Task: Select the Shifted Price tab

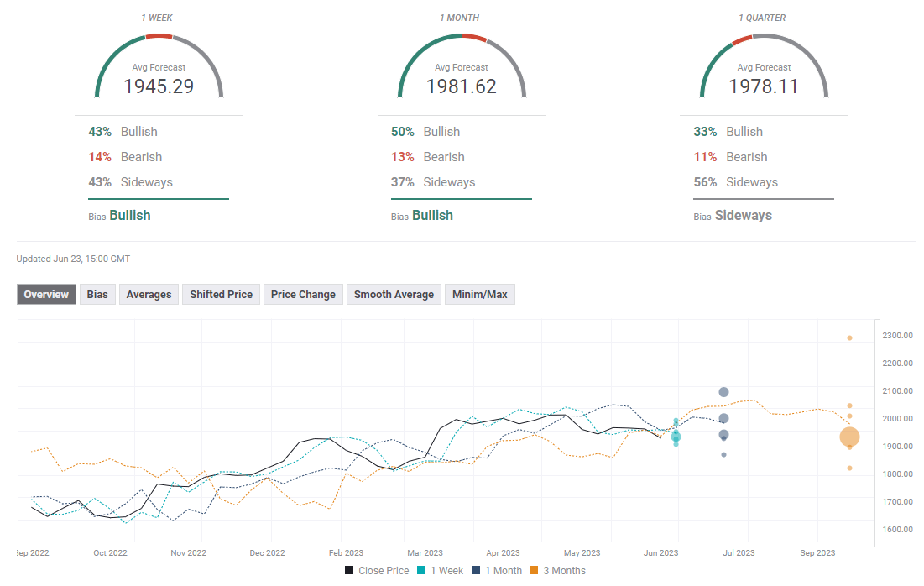Action: 221,295
